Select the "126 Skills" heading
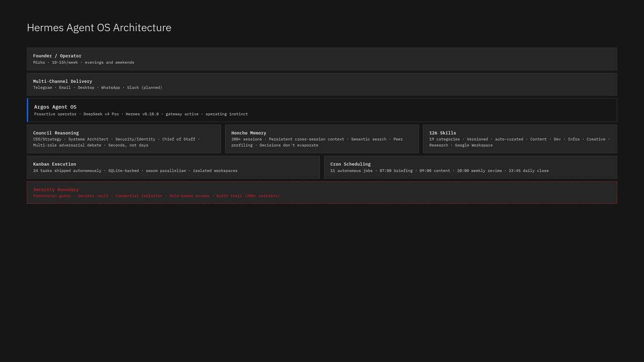 tap(443, 133)
